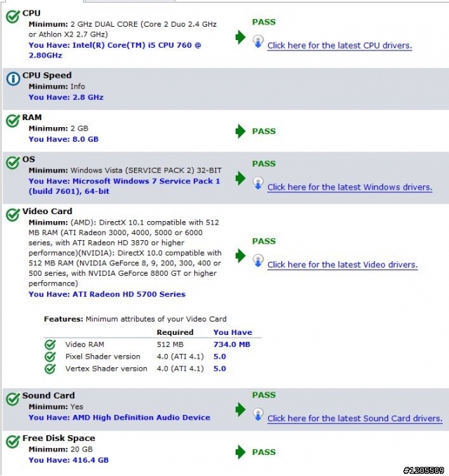Click the green arrow in the CPU row
The image size is (449, 476).
click(241, 37)
